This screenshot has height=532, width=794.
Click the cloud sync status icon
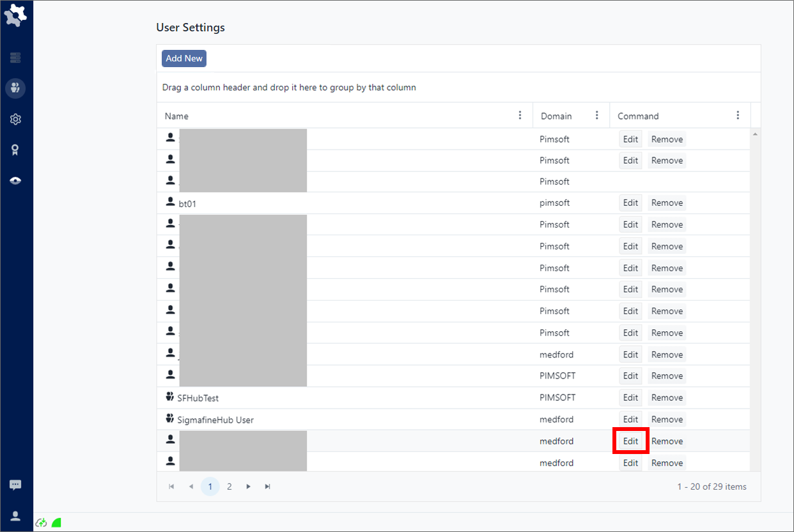pyautogui.click(x=42, y=522)
